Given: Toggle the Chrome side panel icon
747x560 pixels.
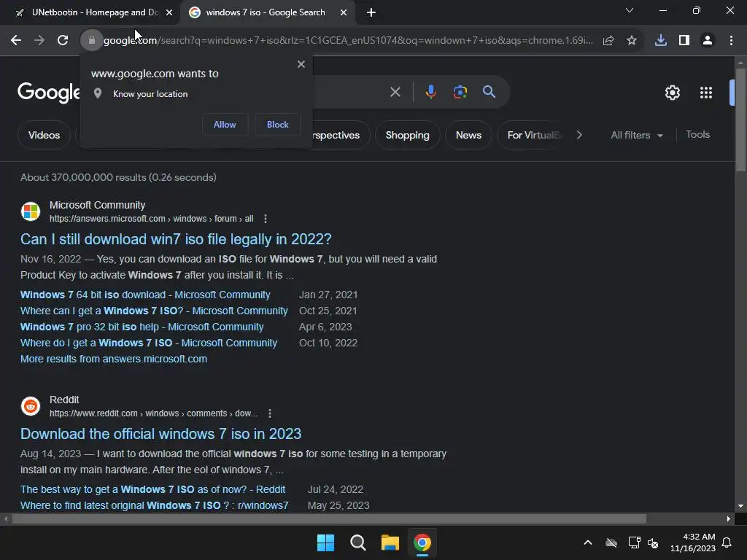Looking at the screenshot, I should [684, 41].
